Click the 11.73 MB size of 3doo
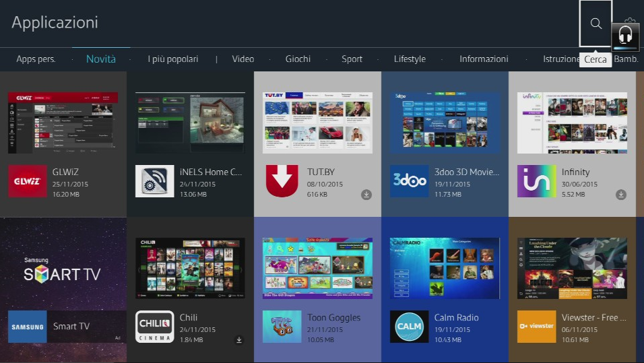This screenshot has height=363, width=644. point(448,194)
